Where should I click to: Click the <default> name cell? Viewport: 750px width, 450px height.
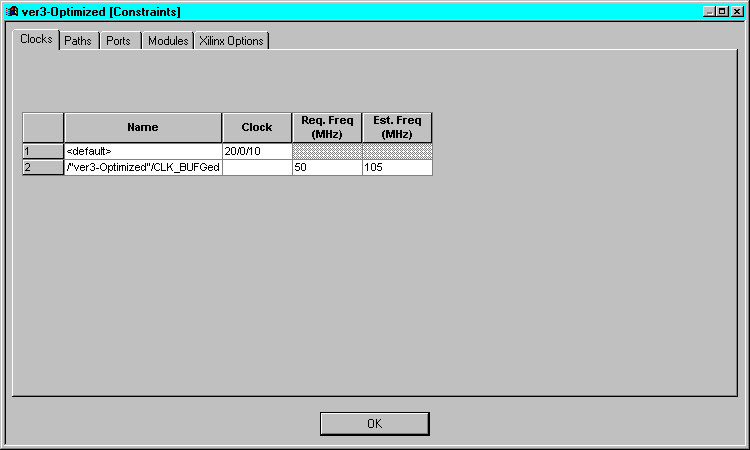pos(142,151)
